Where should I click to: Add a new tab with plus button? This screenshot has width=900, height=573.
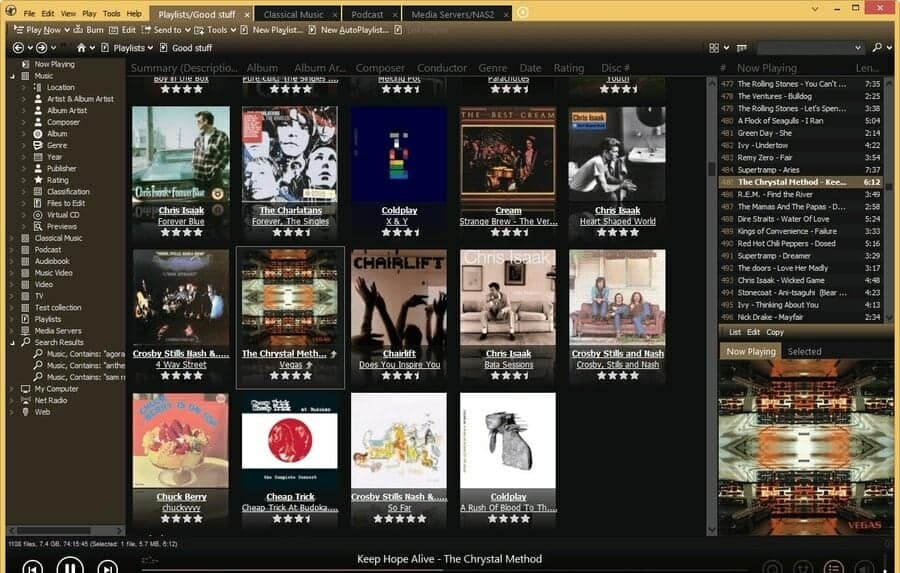click(x=522, y=12)
